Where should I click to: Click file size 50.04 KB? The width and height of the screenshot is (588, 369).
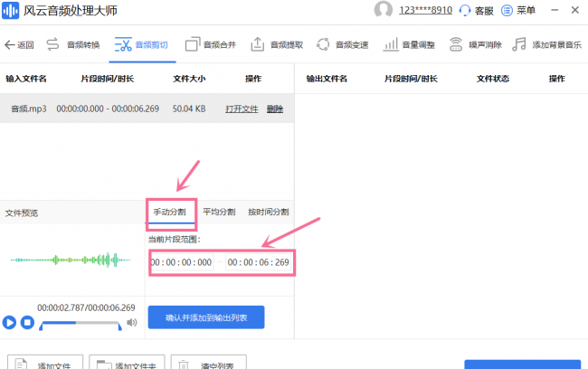tap(189, 109)
